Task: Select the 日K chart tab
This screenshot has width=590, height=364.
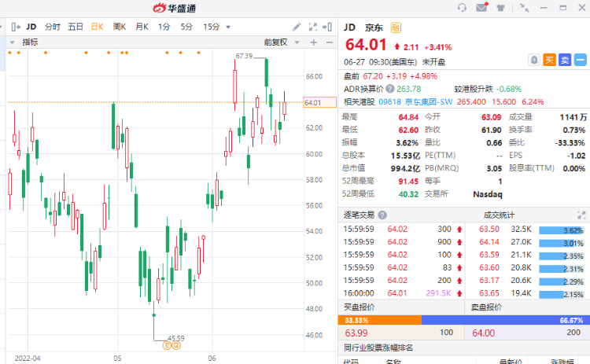Action: coord(97,27)
